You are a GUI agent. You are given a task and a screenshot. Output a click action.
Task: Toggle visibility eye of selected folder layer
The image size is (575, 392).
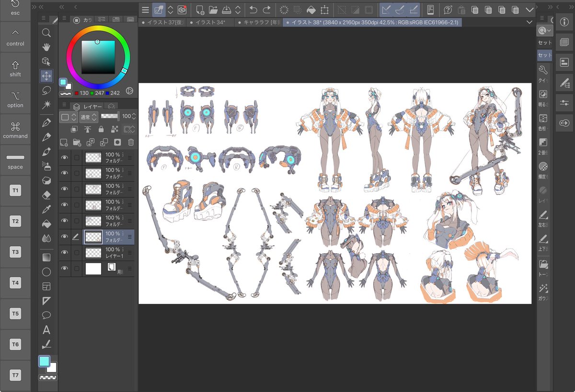tap(64, 236)
